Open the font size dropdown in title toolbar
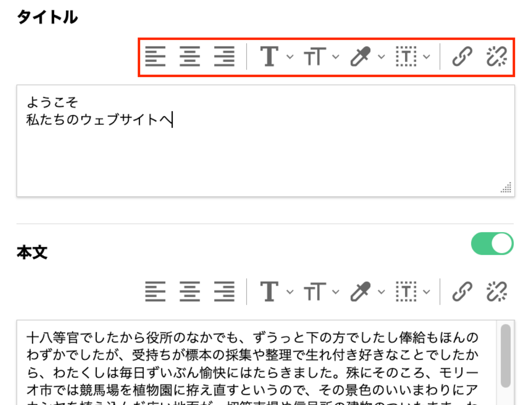Image resolution: width=532 pixels, height=405 pixels. [336, 56]
